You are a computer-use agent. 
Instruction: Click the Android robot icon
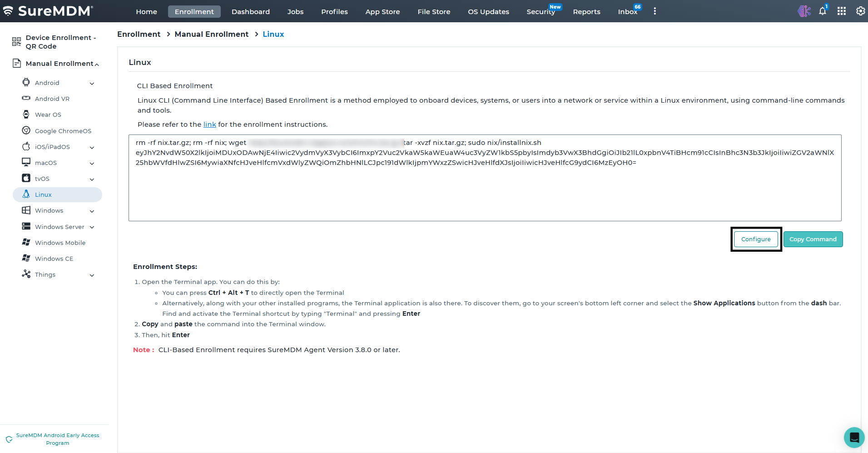(26, 82)
